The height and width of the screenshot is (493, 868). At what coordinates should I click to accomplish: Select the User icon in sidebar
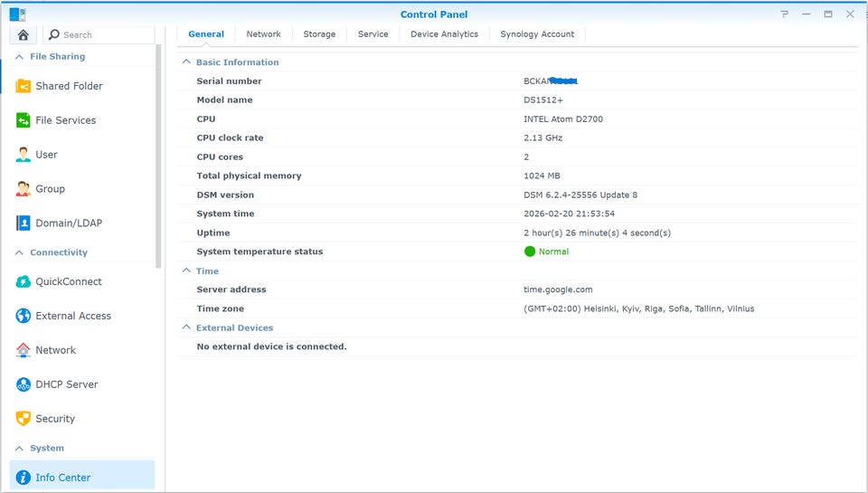24,155
